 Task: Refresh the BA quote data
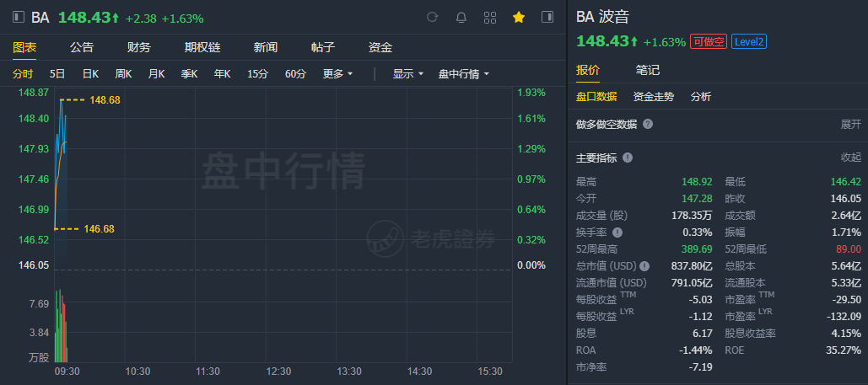coord(433,17)
